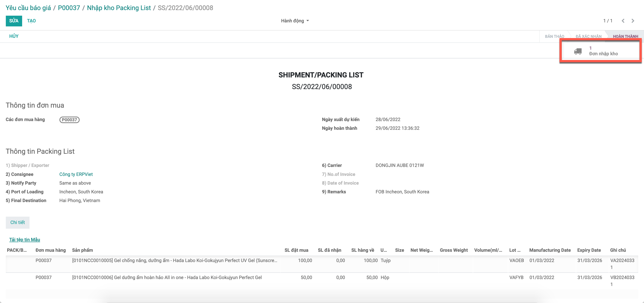The image size is (644, 303).
Task: Select the HOÀN THÀNH status stage
Action: (625, 36)
